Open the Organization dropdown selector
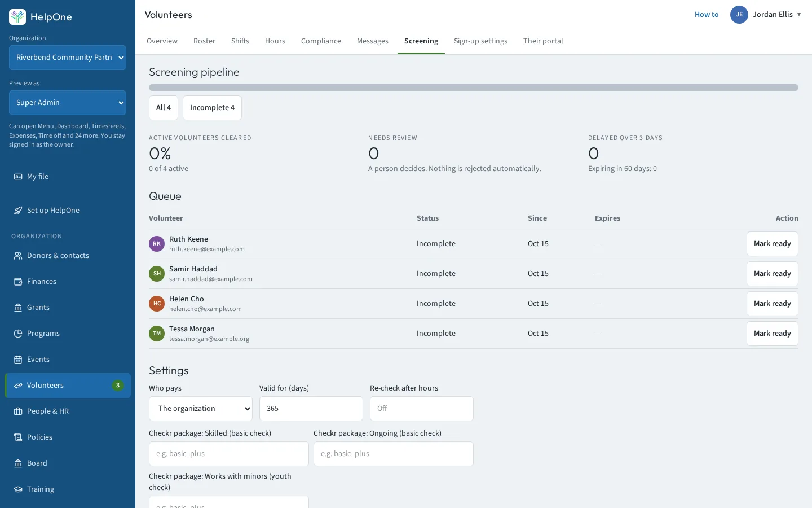The height and width of the screenshot is (508, 812). [68, 58]
